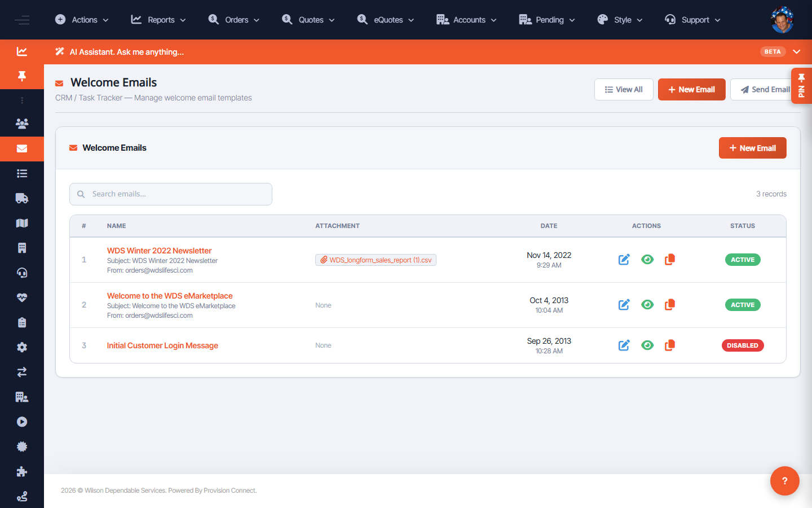Open the play circle icon in sidebar
The width and height of the screenshot is (812, 508).
(x=22, y=422)
